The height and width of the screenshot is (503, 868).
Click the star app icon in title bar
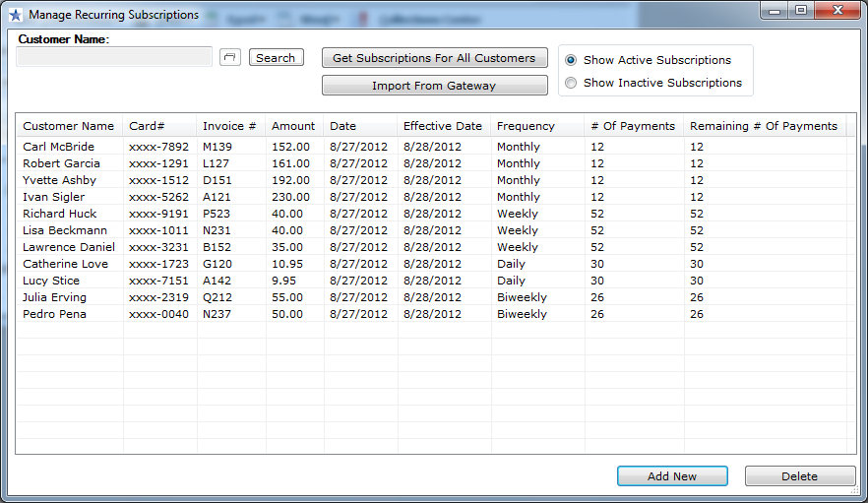pos(15,15)
